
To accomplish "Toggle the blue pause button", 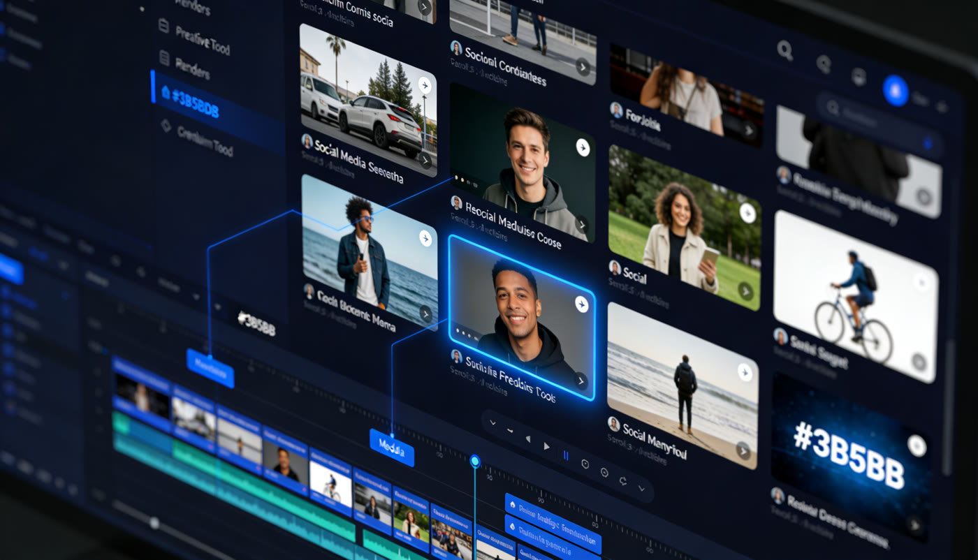I will click(566, 455).
